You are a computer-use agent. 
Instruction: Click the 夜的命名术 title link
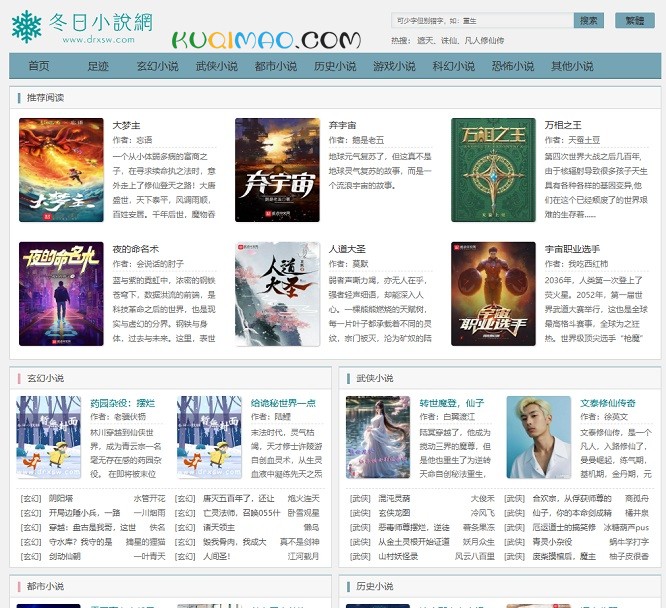point(135,249)
